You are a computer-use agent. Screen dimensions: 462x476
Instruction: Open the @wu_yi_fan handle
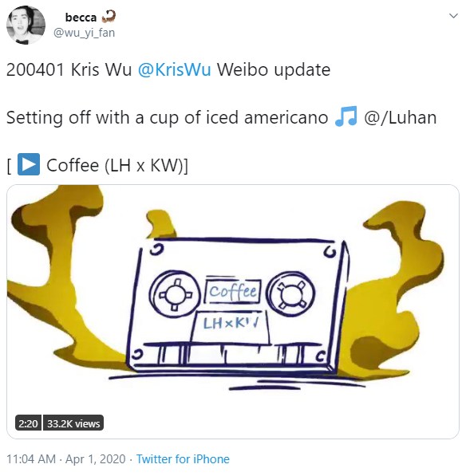[84, 33]
